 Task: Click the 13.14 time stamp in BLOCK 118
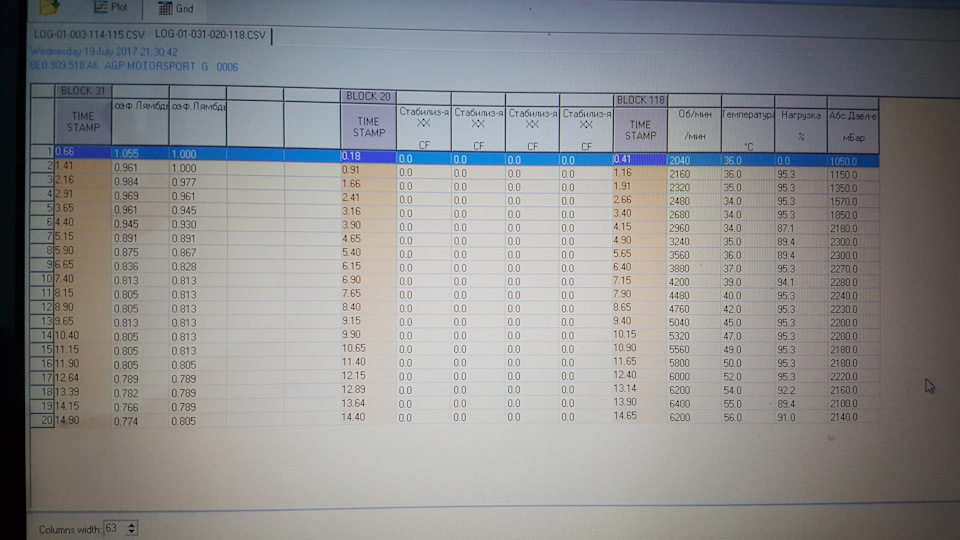(x=640, y=388)
